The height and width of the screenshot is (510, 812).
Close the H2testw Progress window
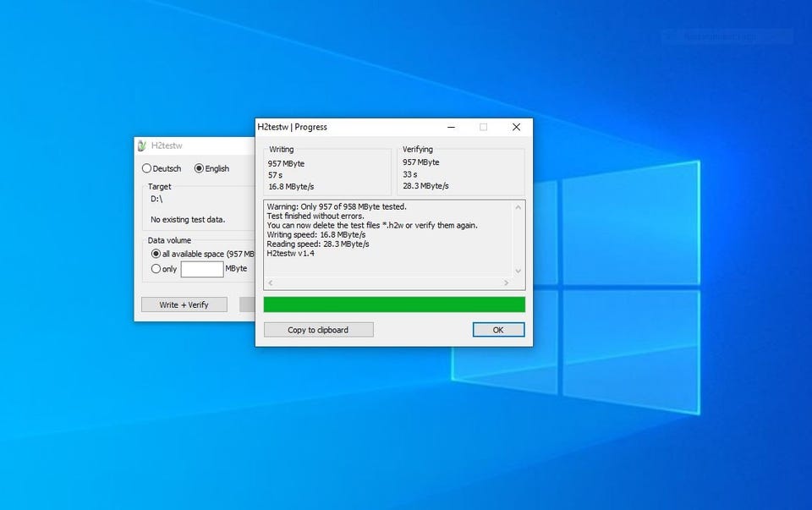[x=516, y=128]
